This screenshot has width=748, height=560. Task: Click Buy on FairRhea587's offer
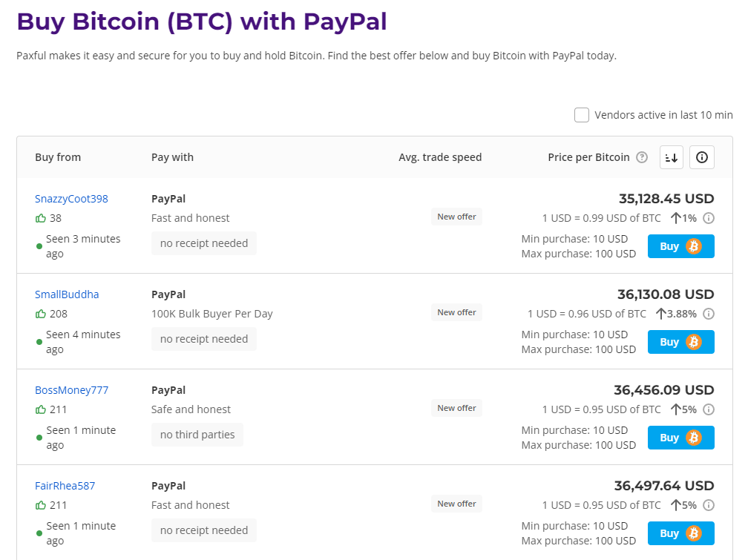pos(680,533)
